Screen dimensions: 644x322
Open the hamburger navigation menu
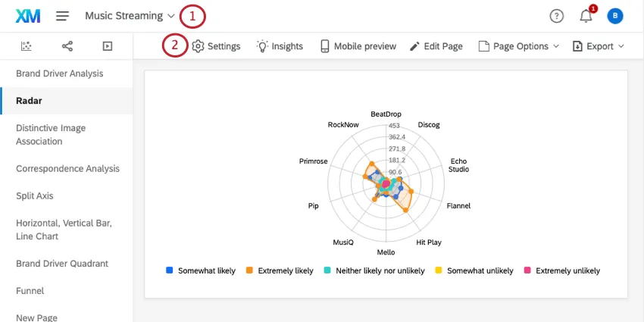63,16
